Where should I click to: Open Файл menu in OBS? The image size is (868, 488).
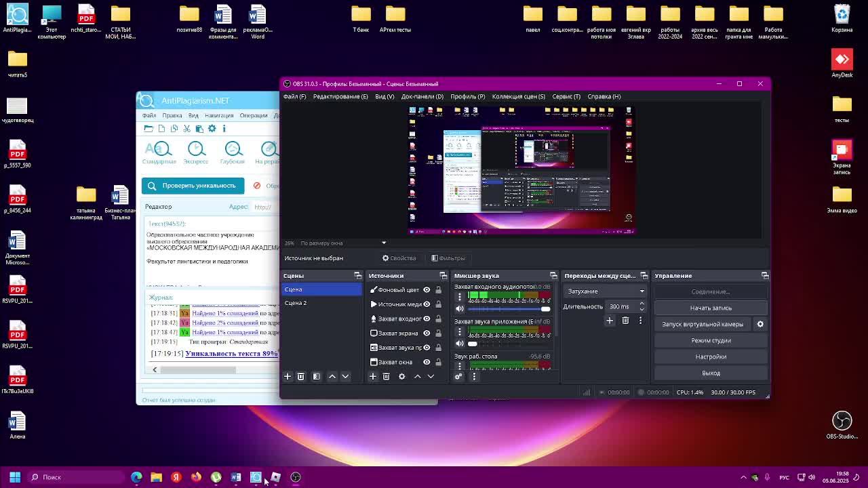pos(294,96)
